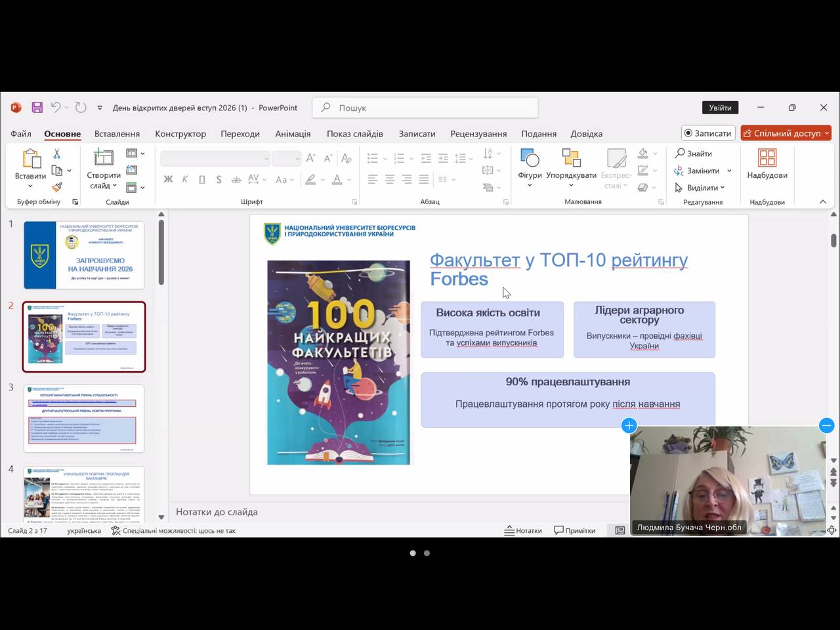Viewport: 840px width, 630px height.
Task: Expand the Select (Виділити) dropdown
Action: 723,188
